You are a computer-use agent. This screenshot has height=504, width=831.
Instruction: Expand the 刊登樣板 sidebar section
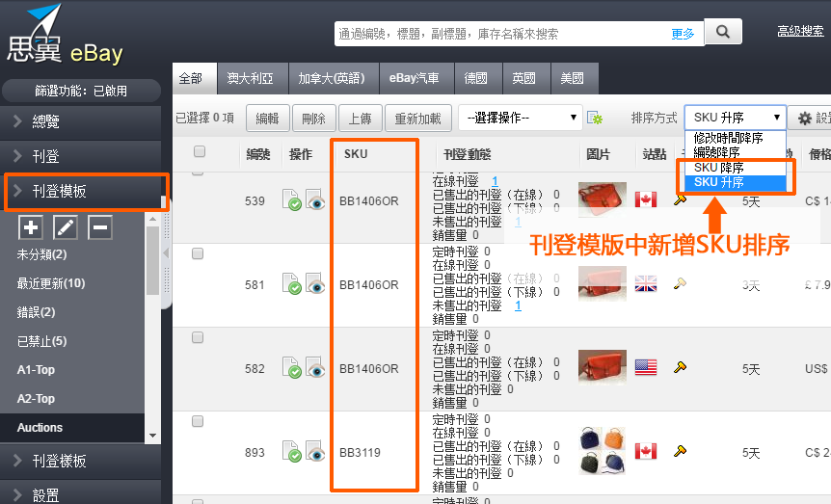pyautogui.click(x=81, y=461)
